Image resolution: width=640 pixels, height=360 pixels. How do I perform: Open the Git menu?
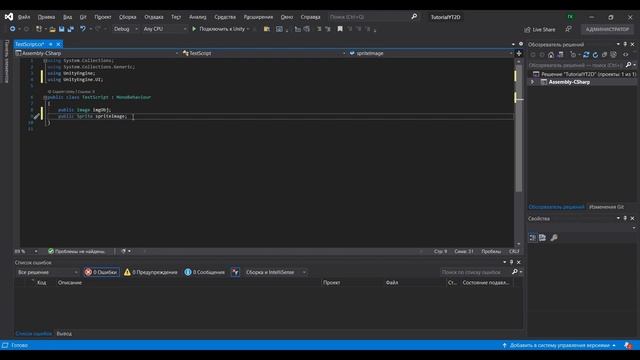[x=83, y=17]
